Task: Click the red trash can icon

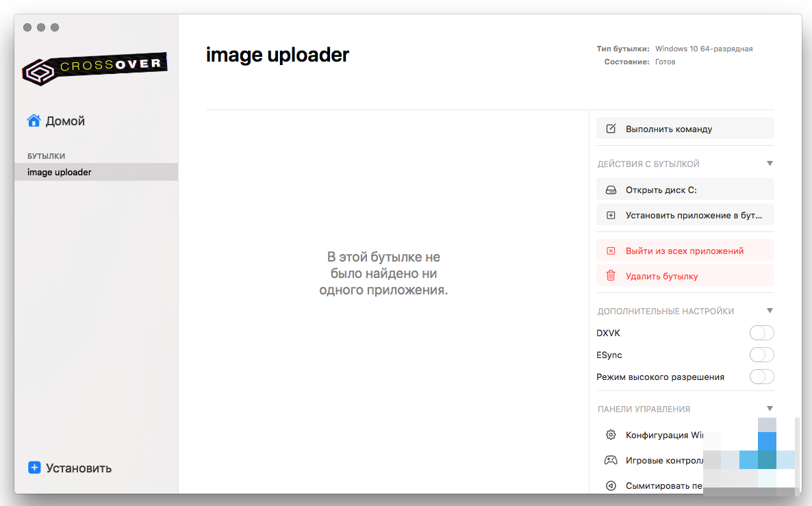Action: (611, 276)
